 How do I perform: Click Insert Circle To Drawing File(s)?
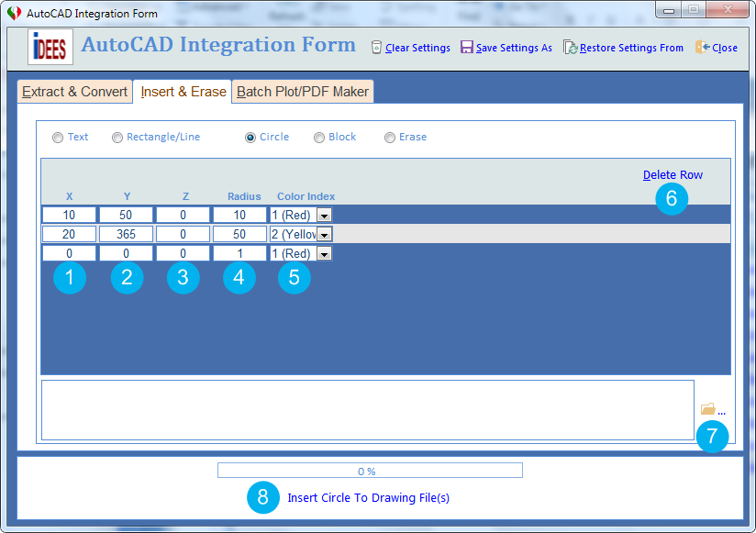(x=368, y=498)
